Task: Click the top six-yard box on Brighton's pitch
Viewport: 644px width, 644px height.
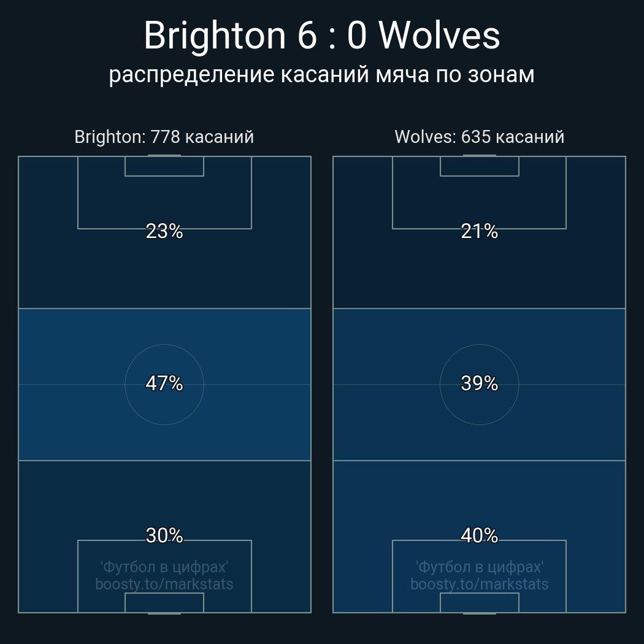Action: [x=164, y=166]
